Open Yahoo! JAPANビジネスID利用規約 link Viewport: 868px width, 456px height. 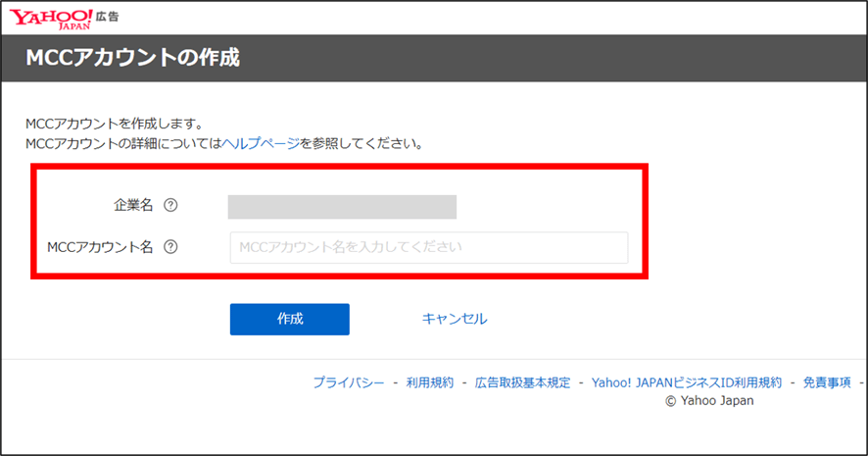coord(687,382)
